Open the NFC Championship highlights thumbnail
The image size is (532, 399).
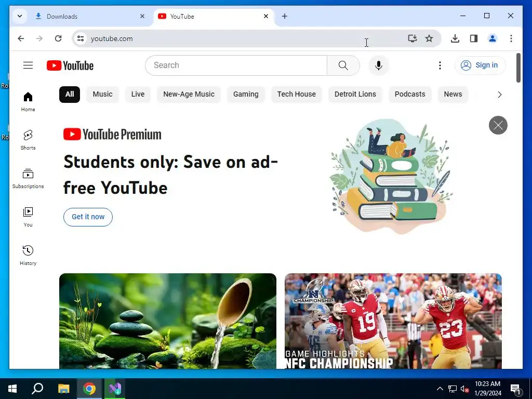[x=393, y=321]
